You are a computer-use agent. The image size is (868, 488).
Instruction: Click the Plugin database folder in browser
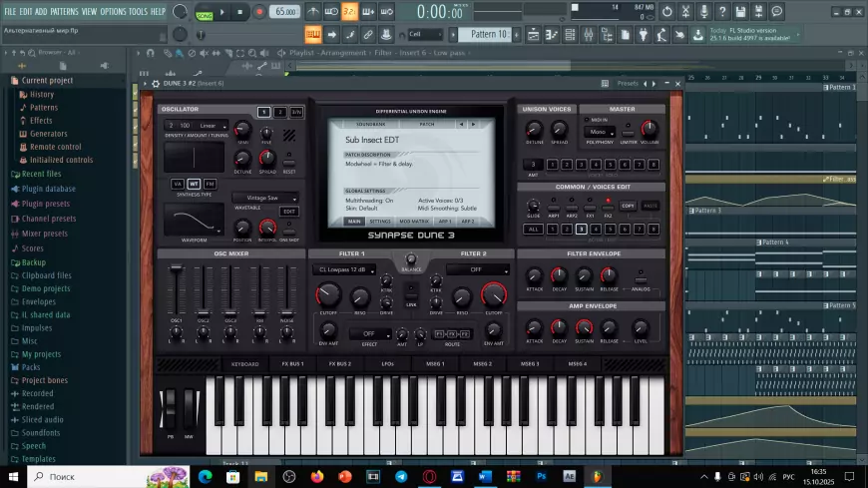point(48,189)
